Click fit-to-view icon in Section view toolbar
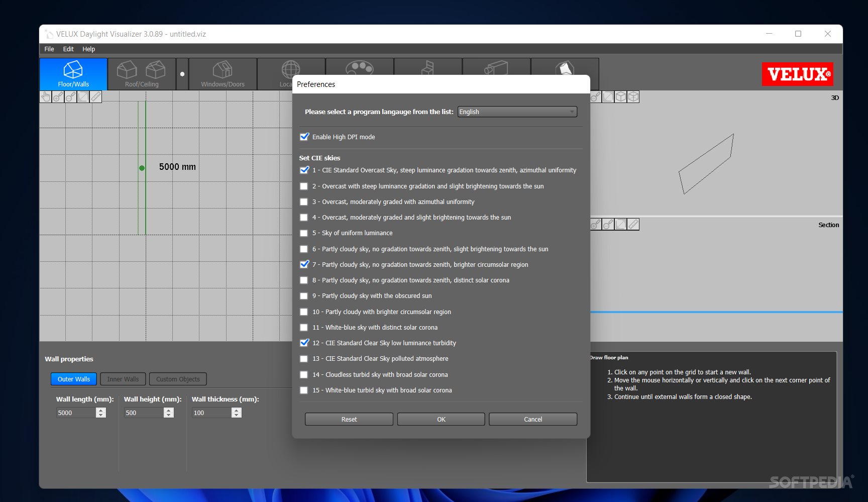 coord(621,224)
